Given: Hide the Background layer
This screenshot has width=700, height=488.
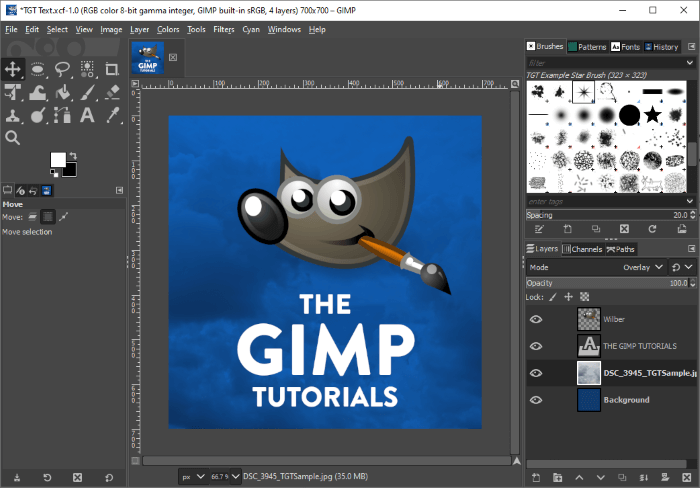Looking at the screenshot, I should click(x=536, y=400).
